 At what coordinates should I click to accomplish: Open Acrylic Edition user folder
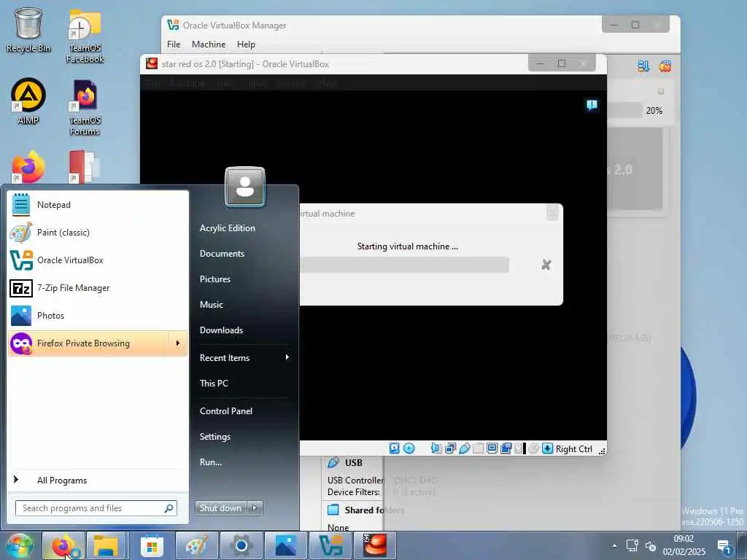click(x=228, y=228)
